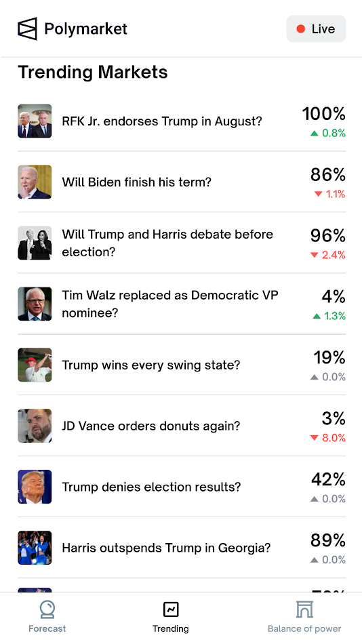Image resolution: width=362 pixels, height=644 pixels.
Task: Switch to the Balance of power tab label
Action: point(304,628)
